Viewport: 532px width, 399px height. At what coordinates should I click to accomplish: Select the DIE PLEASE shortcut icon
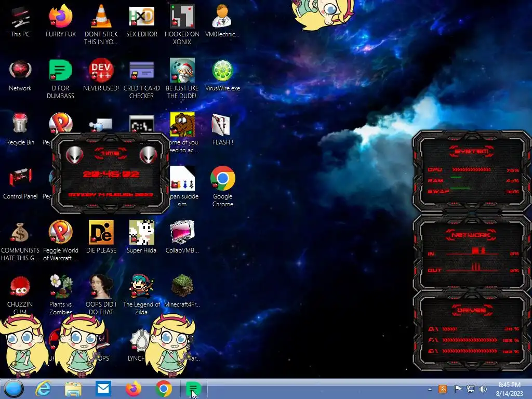(101, 232)
